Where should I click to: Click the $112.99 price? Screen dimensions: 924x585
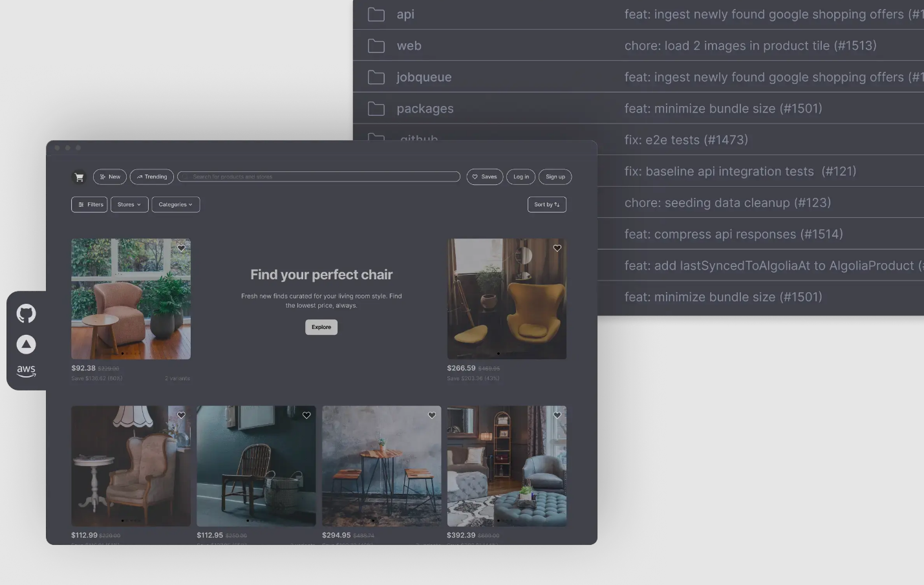point(84,535)
